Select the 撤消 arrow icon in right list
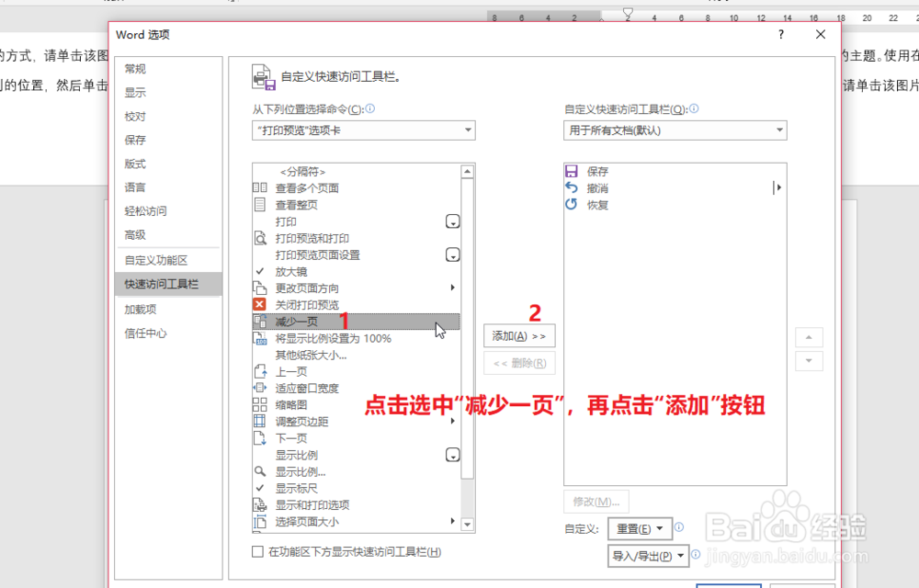Viewport: 919px width, 588px height. 572,187
